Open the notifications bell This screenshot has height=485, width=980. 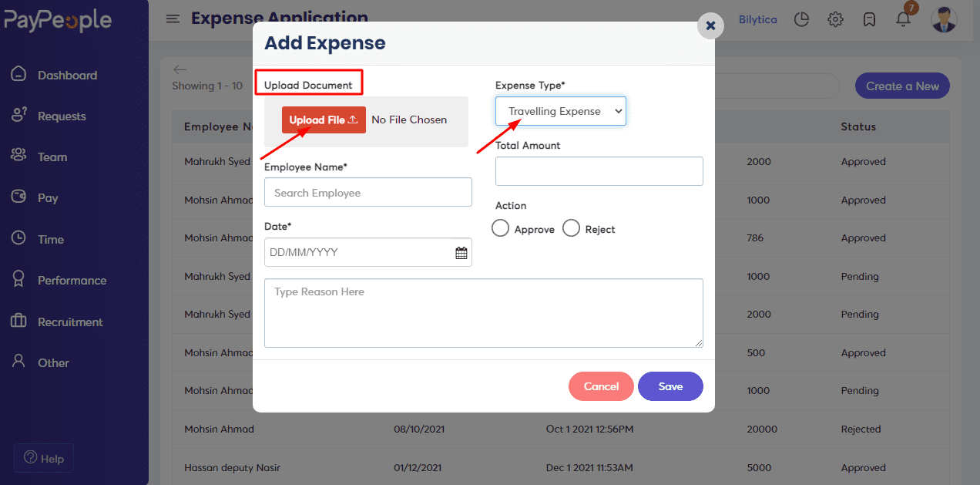[x=903, y=19]
